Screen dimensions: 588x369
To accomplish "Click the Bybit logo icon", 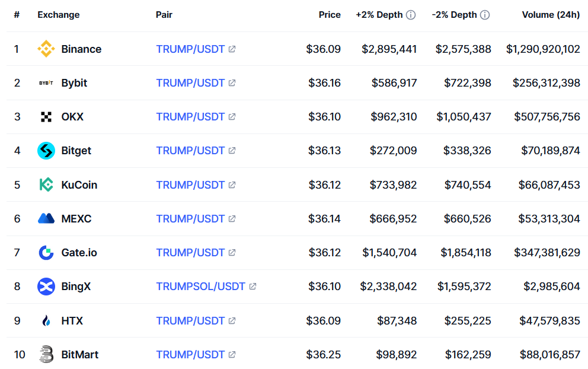I will pos(46,83).
